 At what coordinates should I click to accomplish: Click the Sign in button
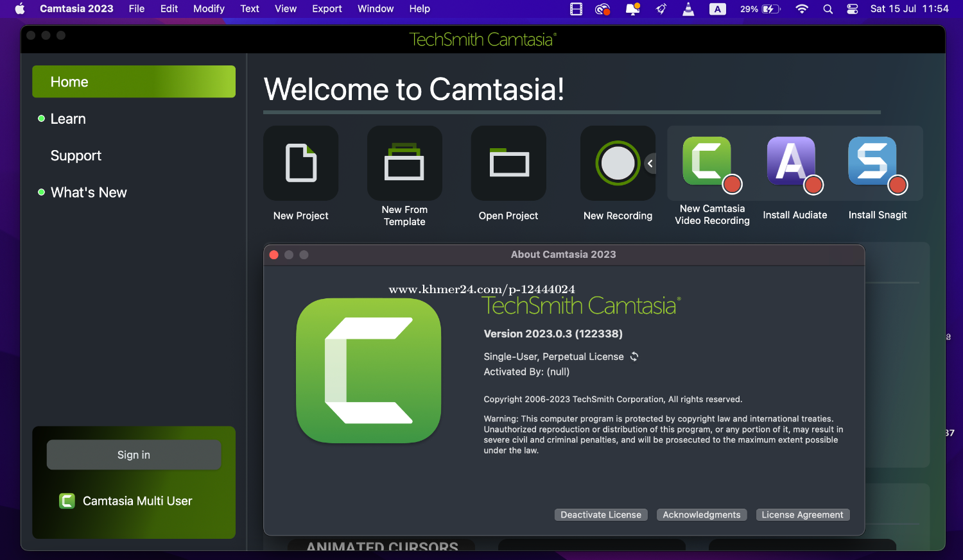click(134, 455)
